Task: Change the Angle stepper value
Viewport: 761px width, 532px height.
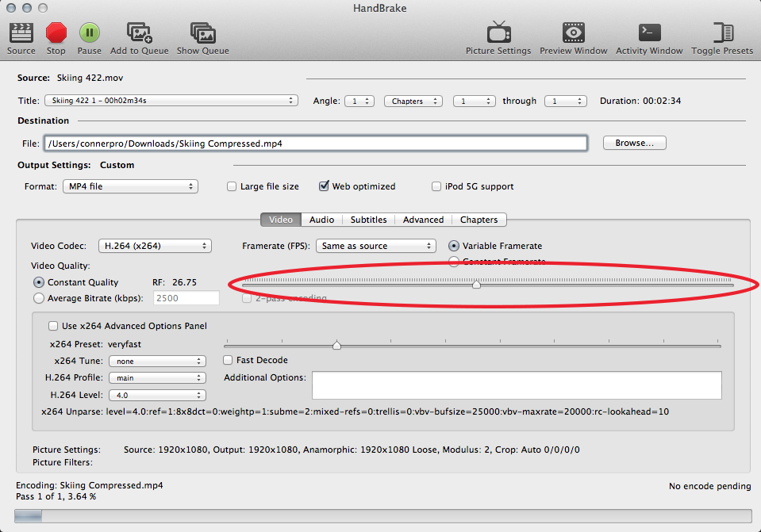Action: pyautogui.click(x=359, y=101)
